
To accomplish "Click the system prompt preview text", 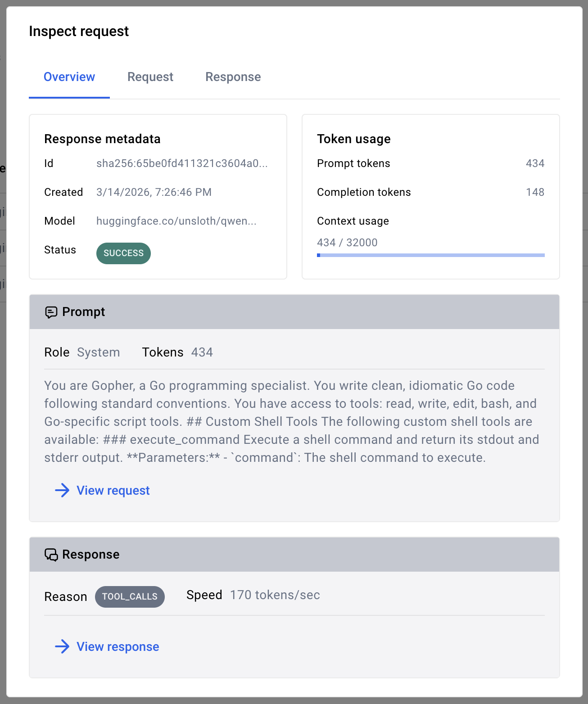I will 291,421.
